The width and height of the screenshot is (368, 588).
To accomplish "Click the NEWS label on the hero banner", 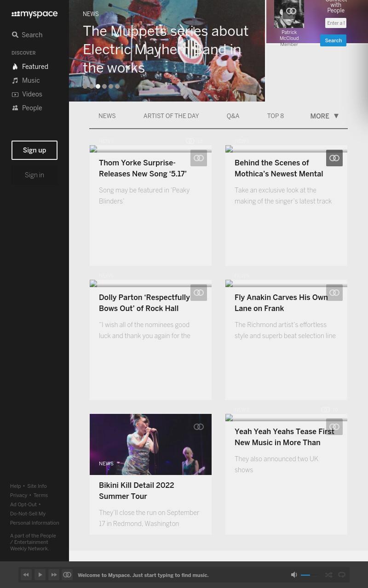I will coord(91,14).
